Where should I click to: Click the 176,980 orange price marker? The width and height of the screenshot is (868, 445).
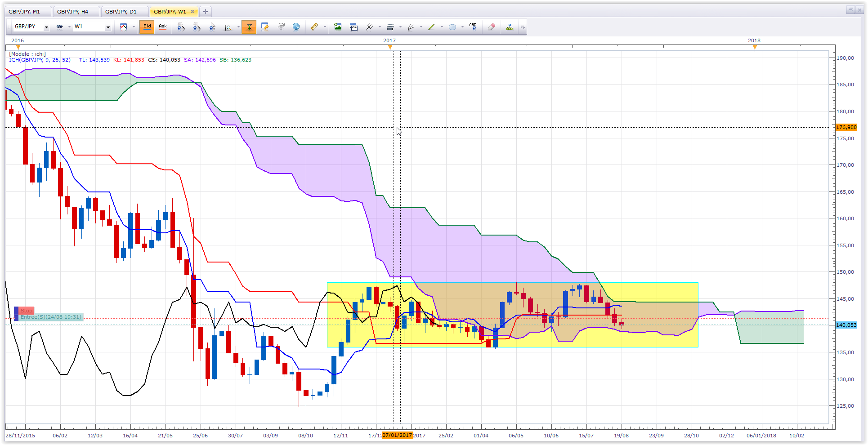[846, 127]
